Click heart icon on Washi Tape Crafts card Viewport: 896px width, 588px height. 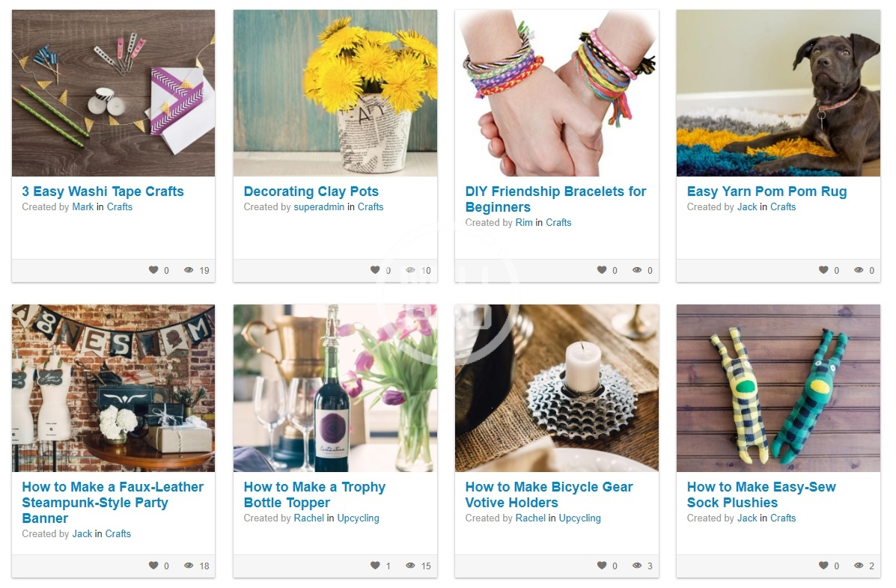click(153, 270)
